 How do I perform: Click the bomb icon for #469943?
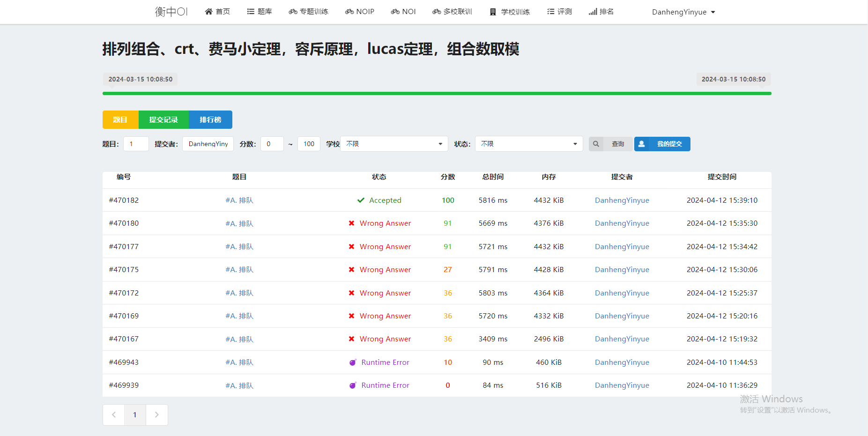[x=353, y=362]
